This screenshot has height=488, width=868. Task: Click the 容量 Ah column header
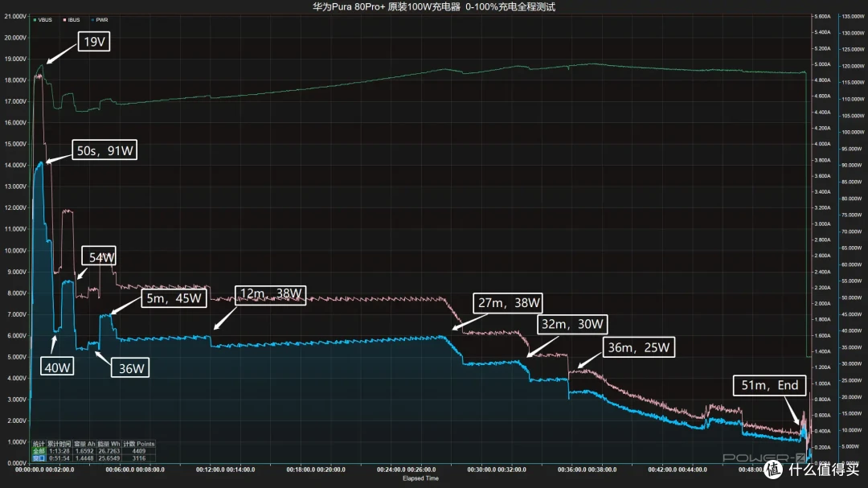pos(84,445)
